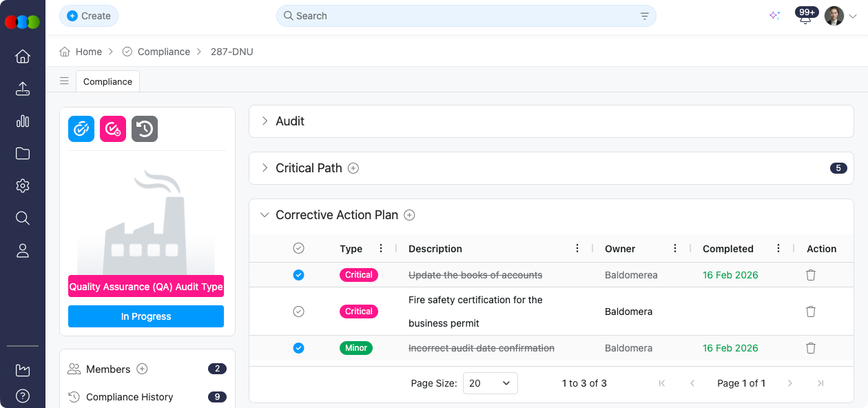Click the pink audit icon above the factory image
868x408 pixels.
(x=112, y=128)
